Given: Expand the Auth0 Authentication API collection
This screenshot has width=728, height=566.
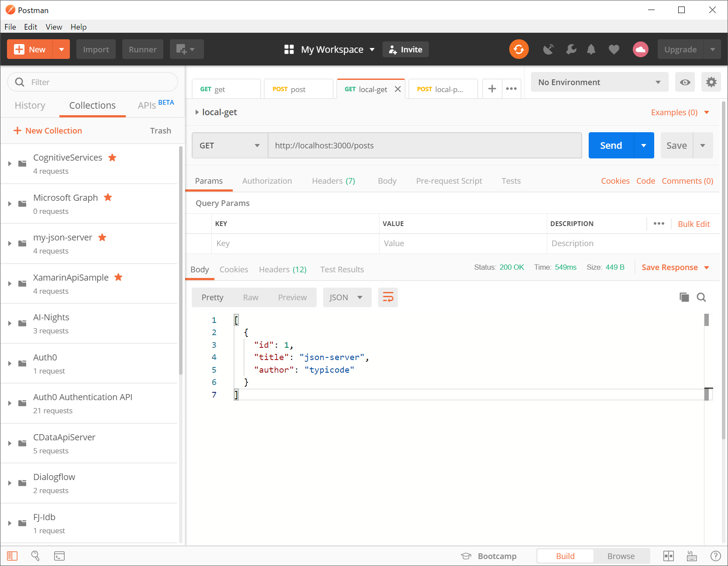Looking at the screenshot, I should coord(10,403).
